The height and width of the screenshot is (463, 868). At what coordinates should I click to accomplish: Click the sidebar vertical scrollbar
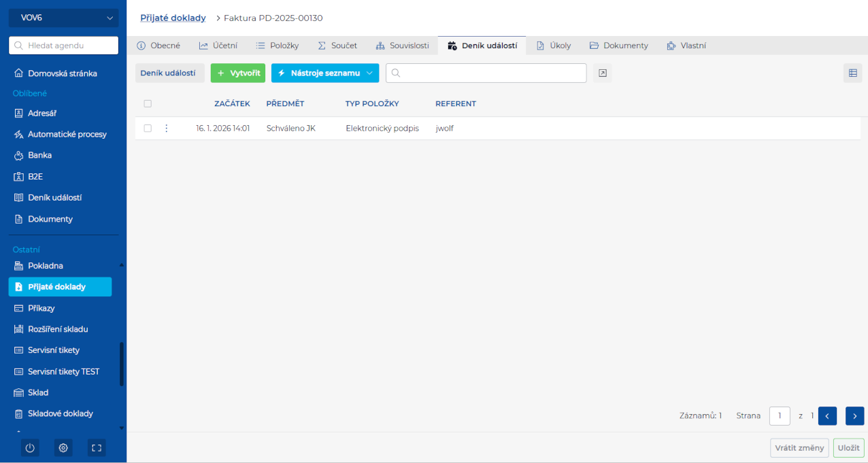coord(122,364)
